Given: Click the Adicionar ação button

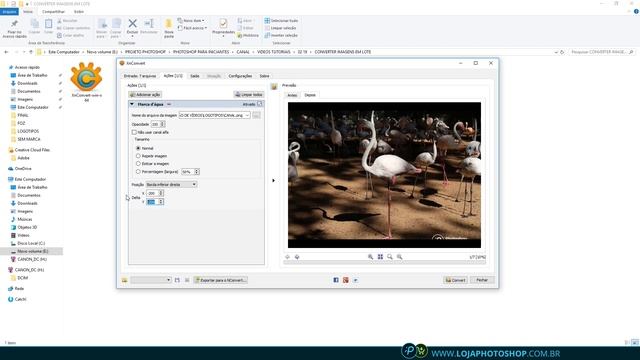Looking at the screenshot, I should 145,95.
